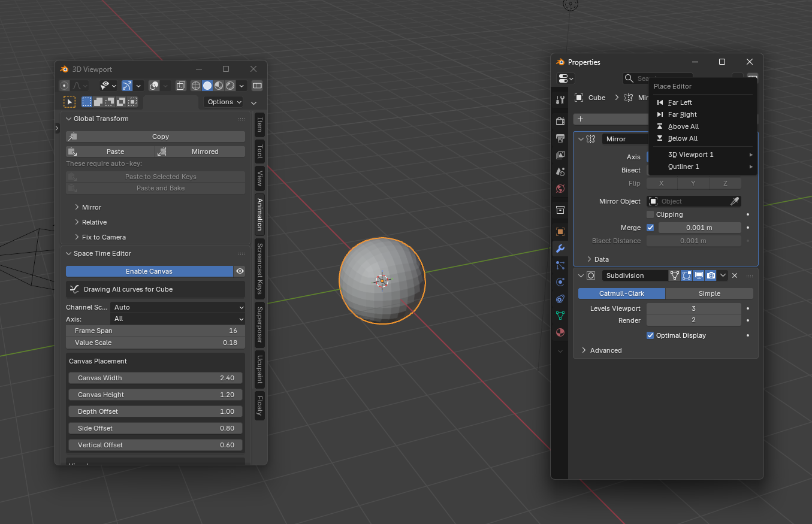Screen dimensions: 812x524
Task: Enable the Clipping checkbox
Action: [x=650, y=214]
